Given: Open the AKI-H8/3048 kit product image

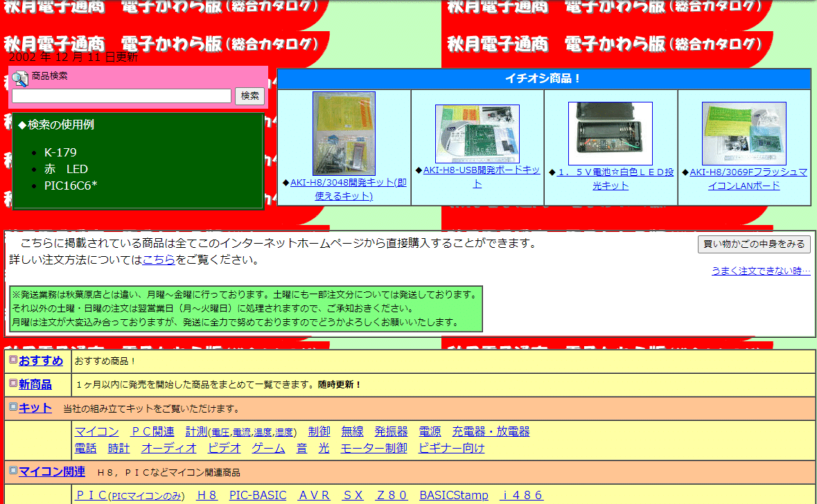Looking at the screenshot, I should coord(344,134).
